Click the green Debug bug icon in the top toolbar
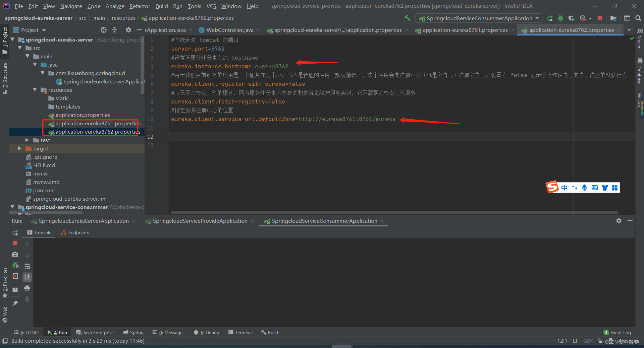The width and height of the screenshot is (644, 348). point(560,18)
